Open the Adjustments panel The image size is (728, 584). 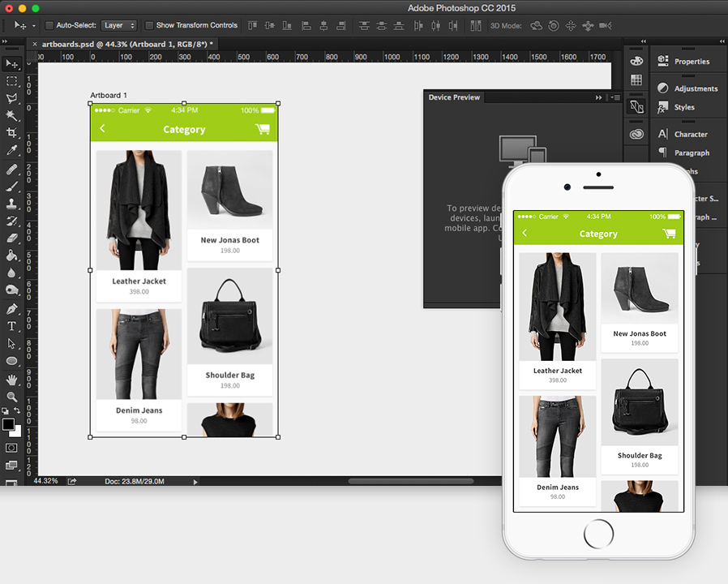point(693,88)
